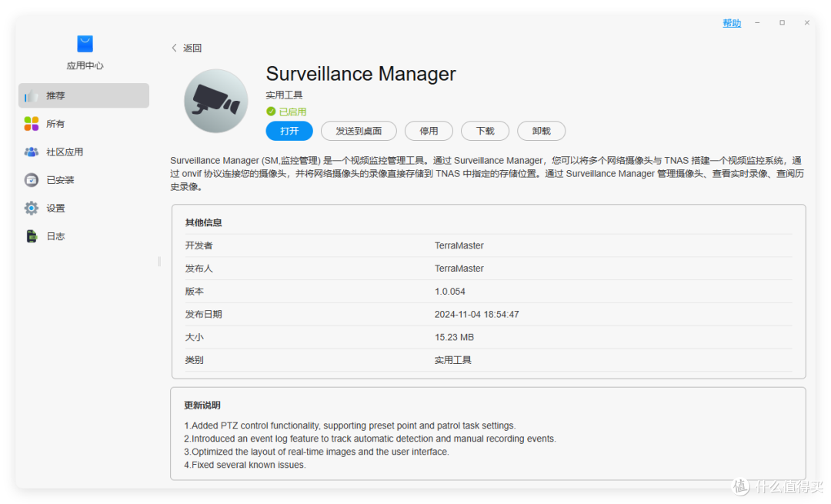Close the 应用中心 window
This screenshot has width=831, height=504.
806,23
